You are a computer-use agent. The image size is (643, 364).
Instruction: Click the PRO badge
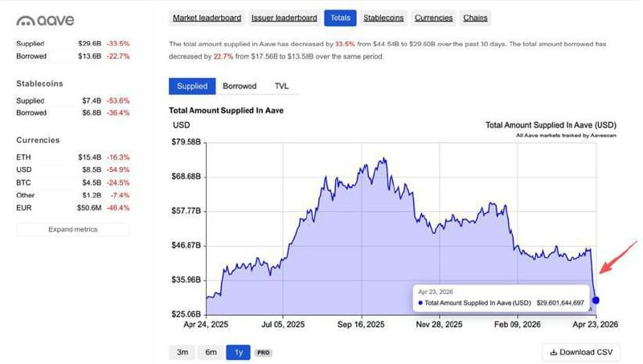(263, 352)
